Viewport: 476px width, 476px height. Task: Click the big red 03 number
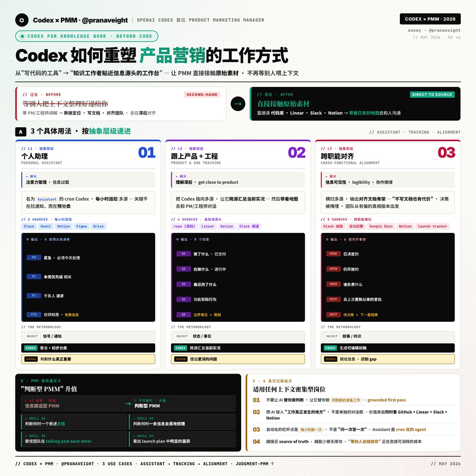tap(446, 153)
